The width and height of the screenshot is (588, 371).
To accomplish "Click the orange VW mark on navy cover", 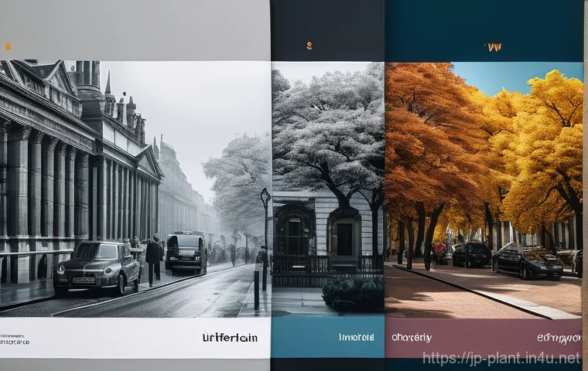I will (494, 47).
